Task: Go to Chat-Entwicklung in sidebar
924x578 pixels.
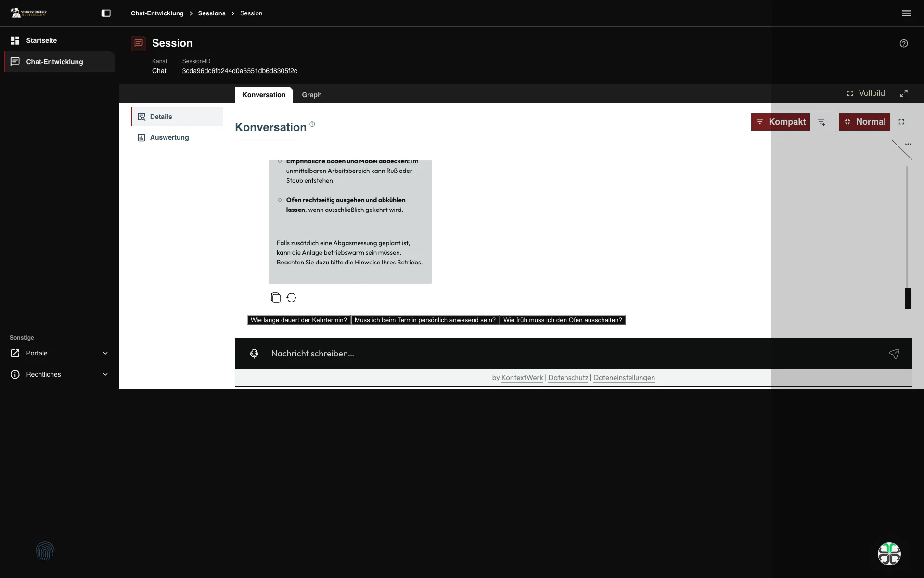Action: click(60, 62)
